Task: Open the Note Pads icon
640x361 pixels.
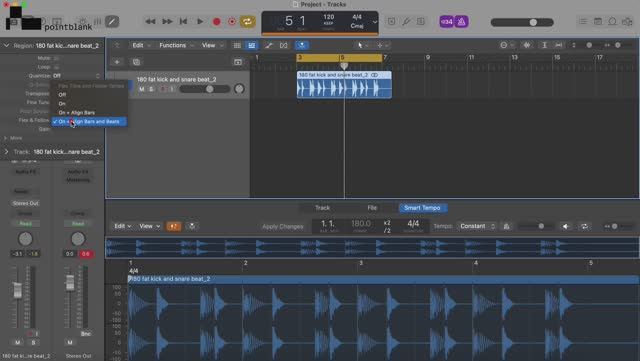Action: [x=598, y=21]
